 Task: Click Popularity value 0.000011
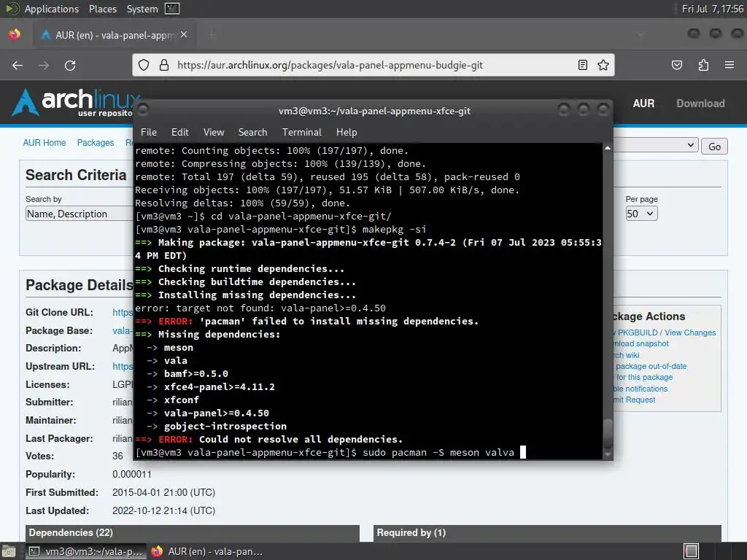(x=132, y=474)
